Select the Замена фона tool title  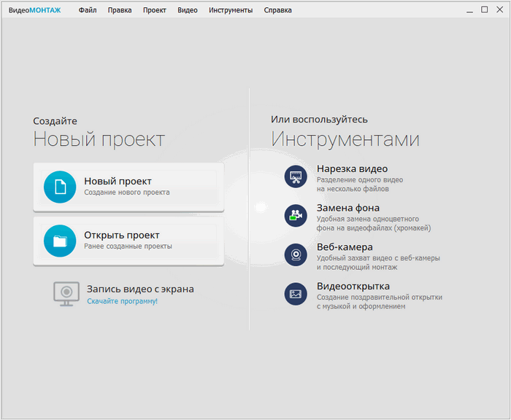pos(348,208)
